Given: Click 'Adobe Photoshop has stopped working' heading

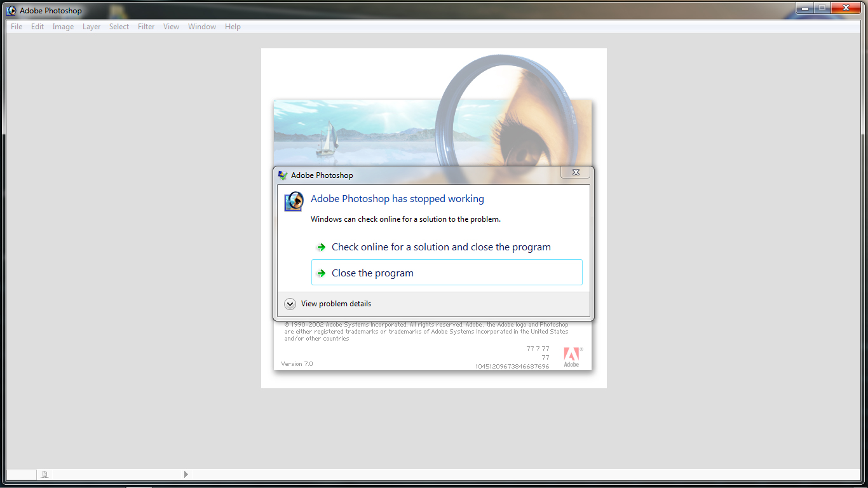Looking at the screenshot, I should pos(397,199).
